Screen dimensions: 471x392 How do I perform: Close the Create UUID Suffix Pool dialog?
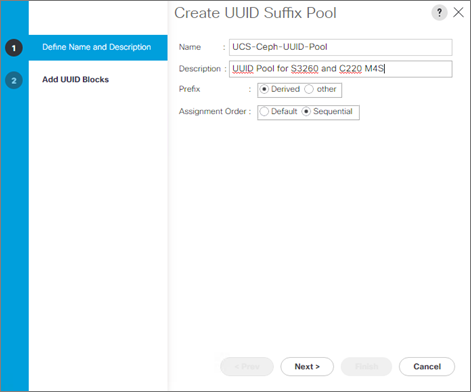[x=459, y=12]
